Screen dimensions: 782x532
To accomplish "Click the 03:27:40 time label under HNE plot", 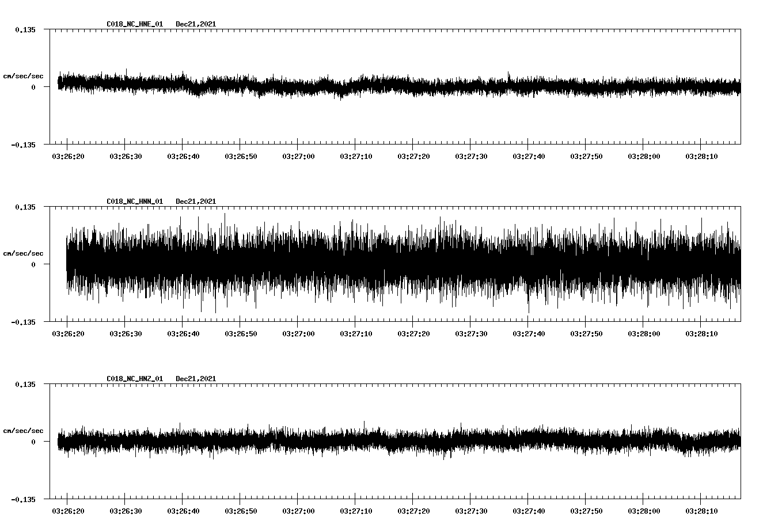I will 529,156.
